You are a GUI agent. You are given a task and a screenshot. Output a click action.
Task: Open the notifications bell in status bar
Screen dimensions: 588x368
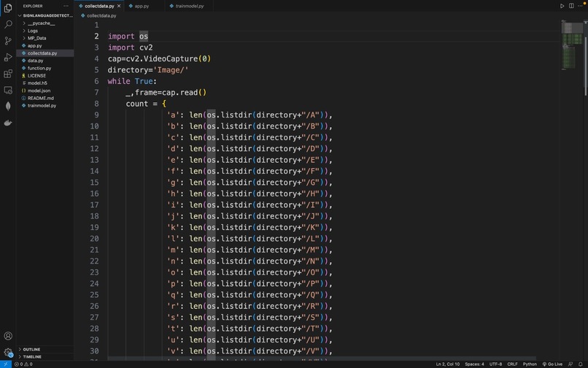(x=581, y=364)
